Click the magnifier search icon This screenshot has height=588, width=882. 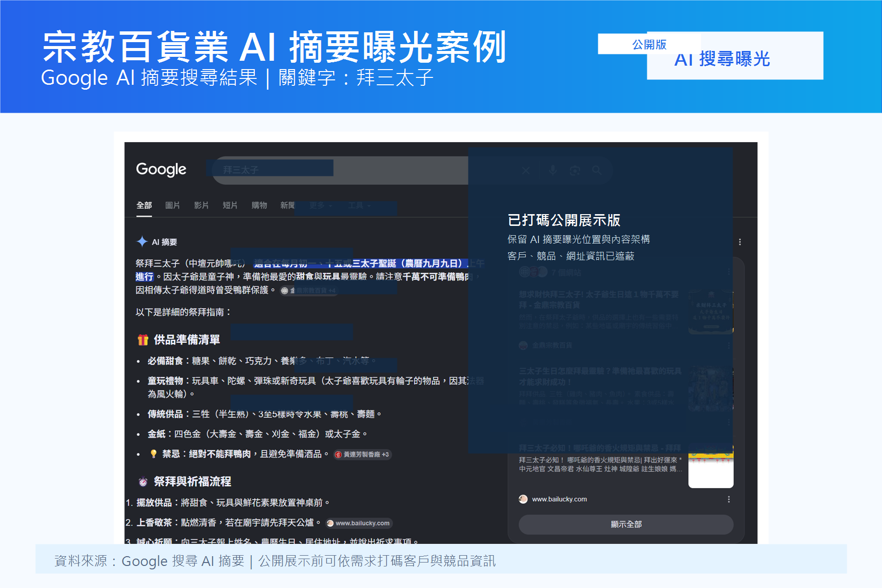596,170
